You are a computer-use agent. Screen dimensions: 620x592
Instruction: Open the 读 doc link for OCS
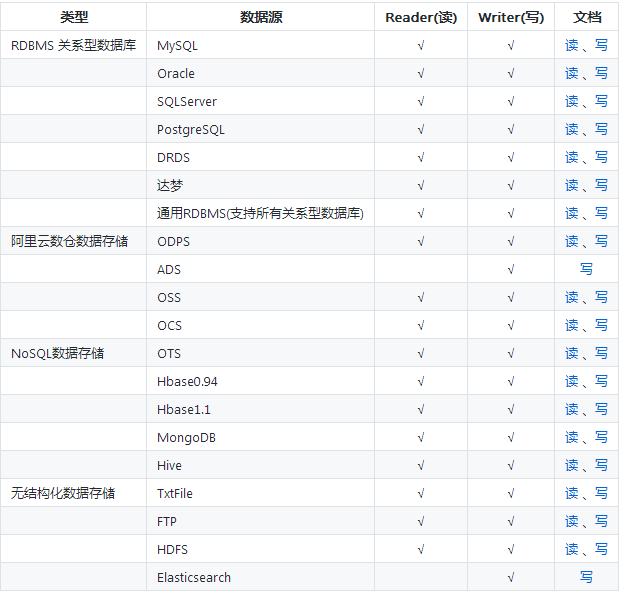pyautogui.click(x=572, y=325)
